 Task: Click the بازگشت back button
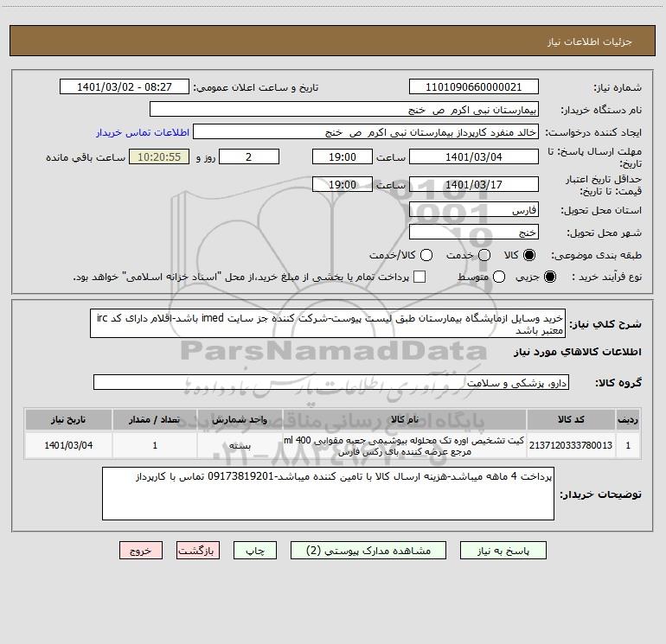pyautogui.click(x=198, y=551)
